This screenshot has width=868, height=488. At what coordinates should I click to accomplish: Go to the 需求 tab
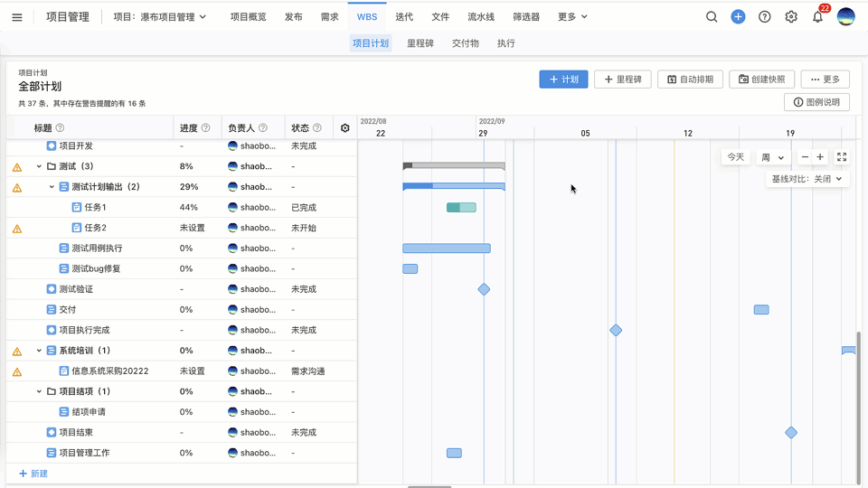tap(329, 16)
